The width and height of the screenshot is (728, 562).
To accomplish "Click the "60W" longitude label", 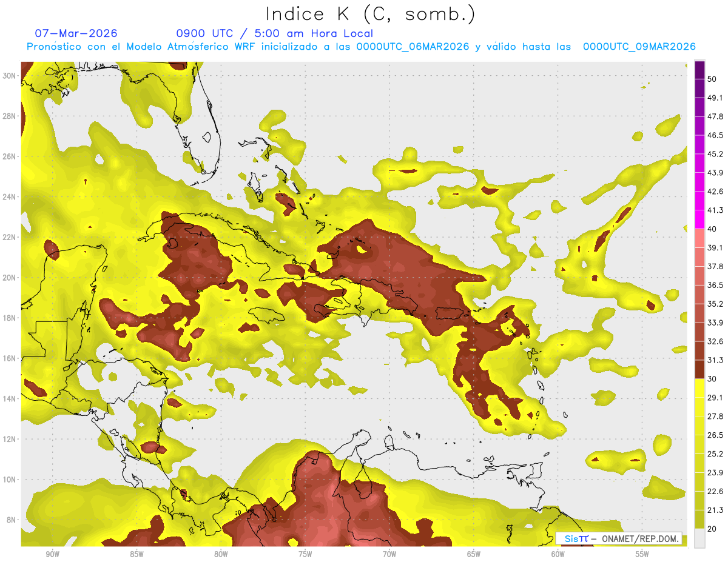I will [558, 554].
